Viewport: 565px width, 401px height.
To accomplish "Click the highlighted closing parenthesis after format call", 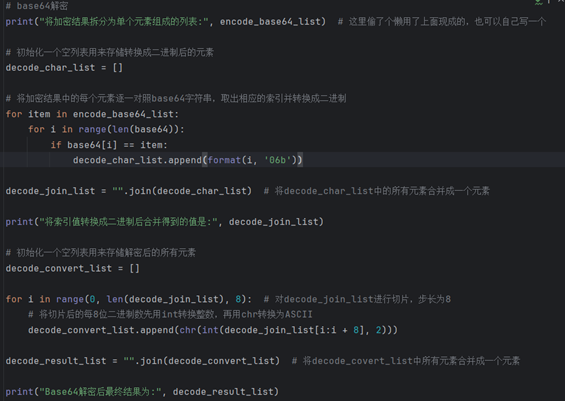I will [x=300, y=160].
